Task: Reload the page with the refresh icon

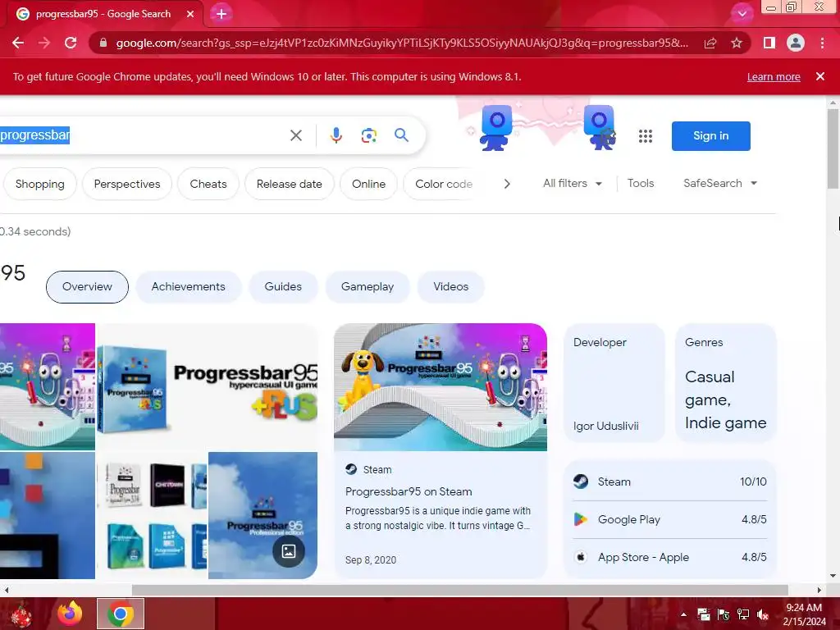Action: [71, 43]
